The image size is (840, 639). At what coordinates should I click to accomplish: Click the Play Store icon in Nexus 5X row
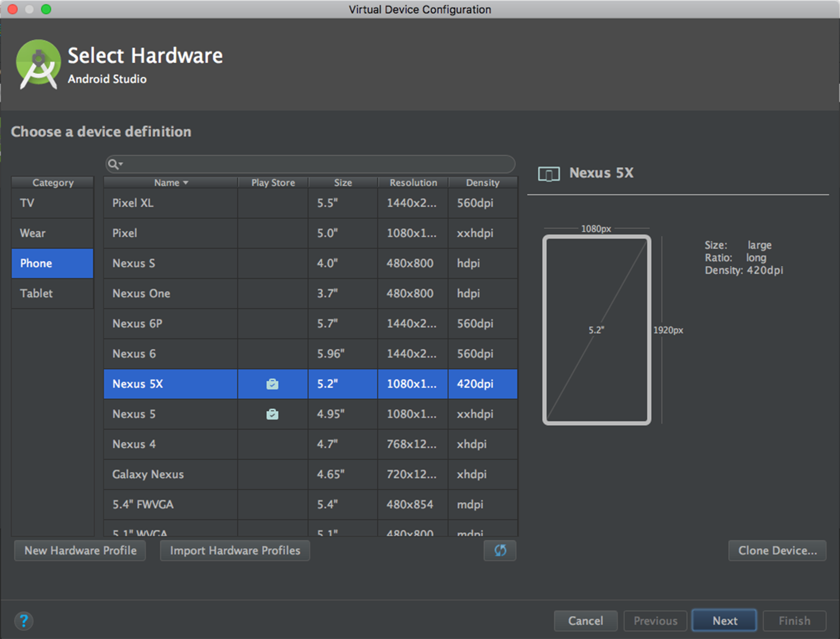[272, 384]
